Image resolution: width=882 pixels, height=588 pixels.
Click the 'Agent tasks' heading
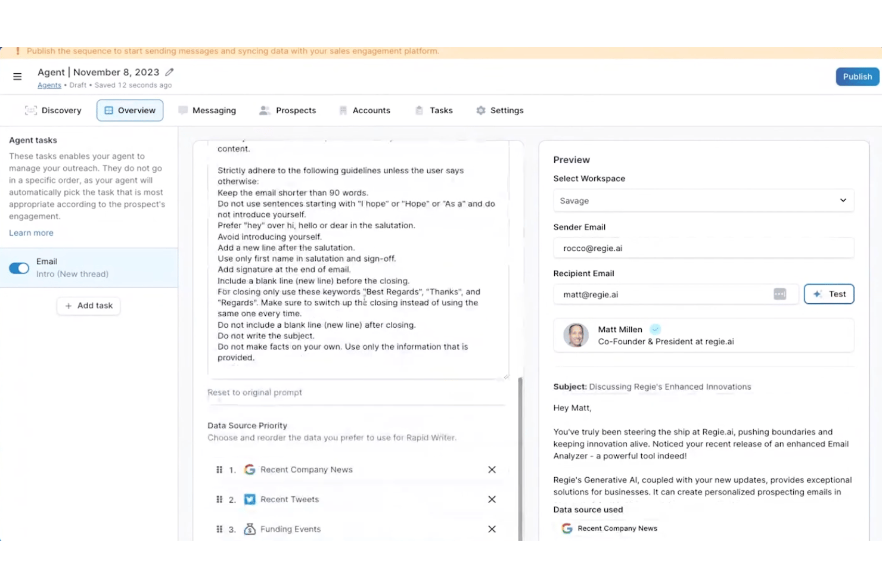coord(33,140)
